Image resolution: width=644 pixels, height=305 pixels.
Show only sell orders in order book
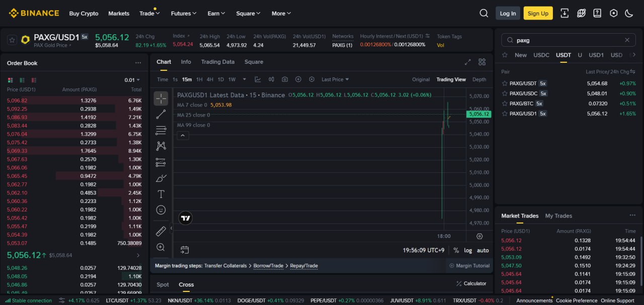34,80
